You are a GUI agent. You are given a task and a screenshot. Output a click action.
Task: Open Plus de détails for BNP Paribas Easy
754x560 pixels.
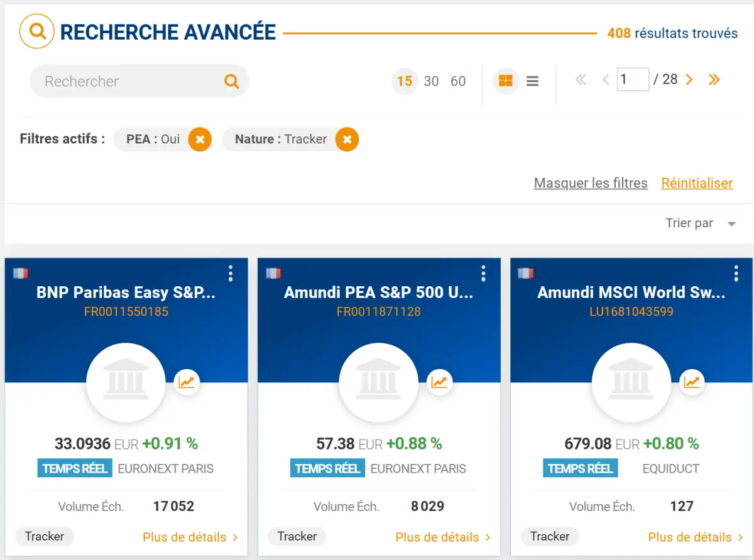point(190,537)
